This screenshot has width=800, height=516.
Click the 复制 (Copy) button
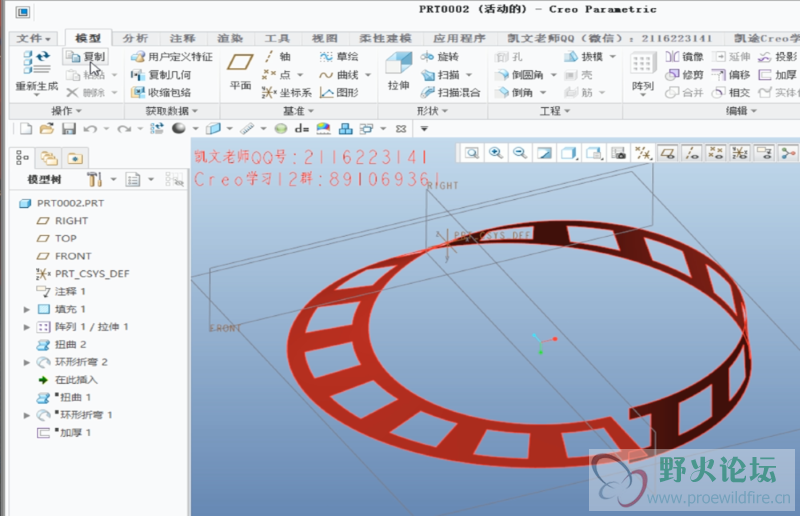(86, 56)
